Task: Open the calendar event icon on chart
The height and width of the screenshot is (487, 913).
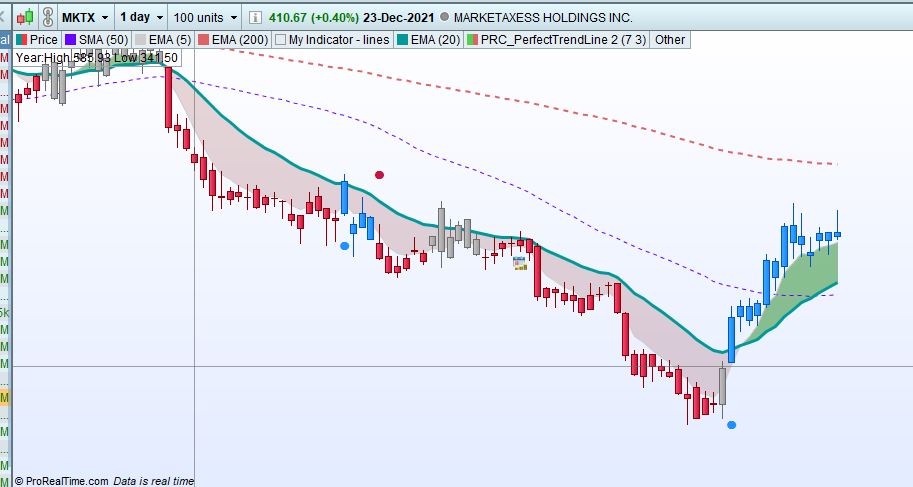Action: (519, 263)
